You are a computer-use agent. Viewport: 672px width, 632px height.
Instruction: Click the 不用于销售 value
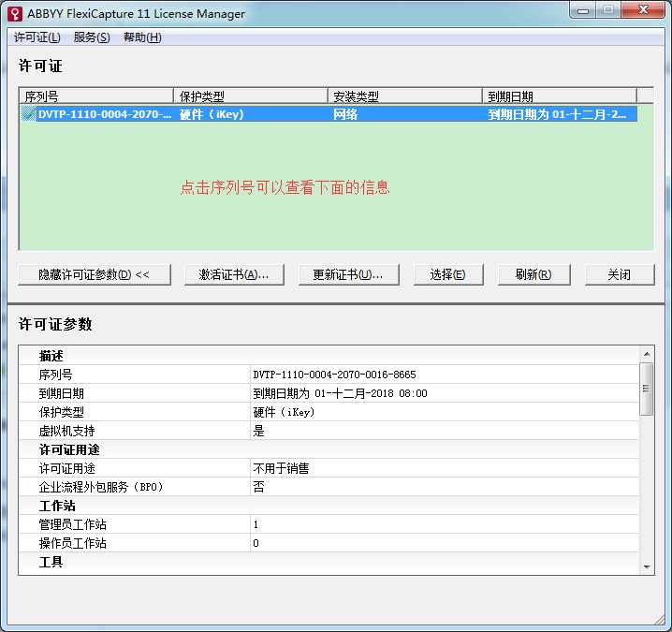[281, 469]
